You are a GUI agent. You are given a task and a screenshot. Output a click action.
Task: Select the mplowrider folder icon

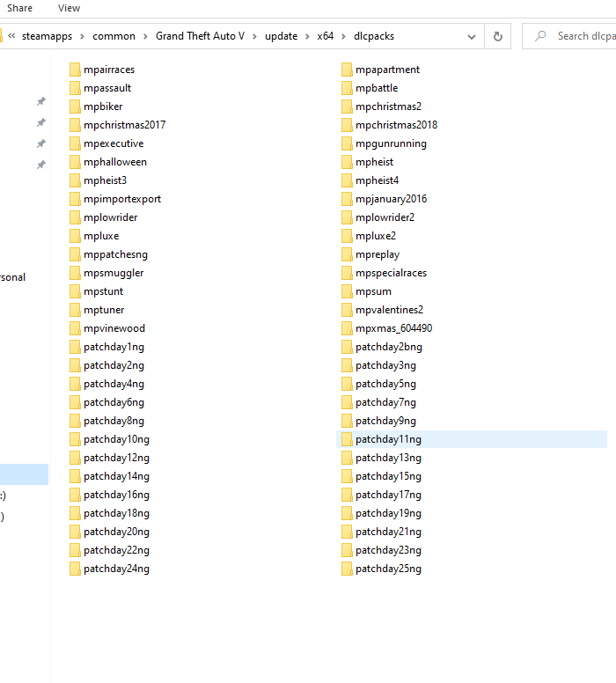75,217
